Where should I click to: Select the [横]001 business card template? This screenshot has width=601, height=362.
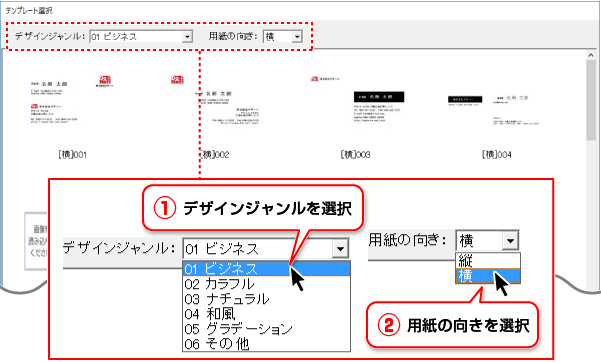pos(72,111)
